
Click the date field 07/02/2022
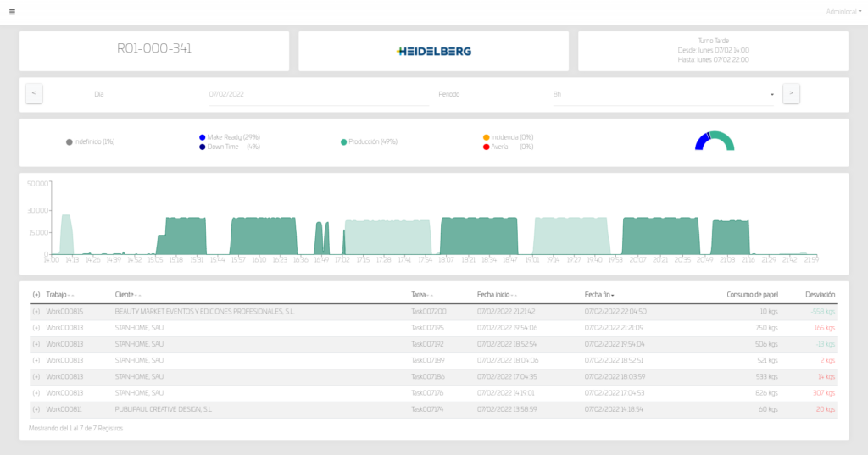[x=319, y=94]
